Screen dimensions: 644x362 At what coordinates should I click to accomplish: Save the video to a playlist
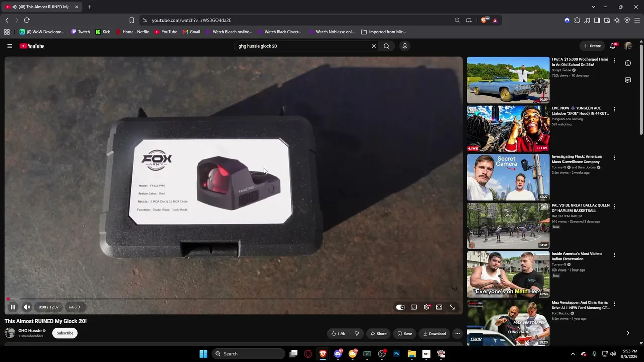point(405,334)
